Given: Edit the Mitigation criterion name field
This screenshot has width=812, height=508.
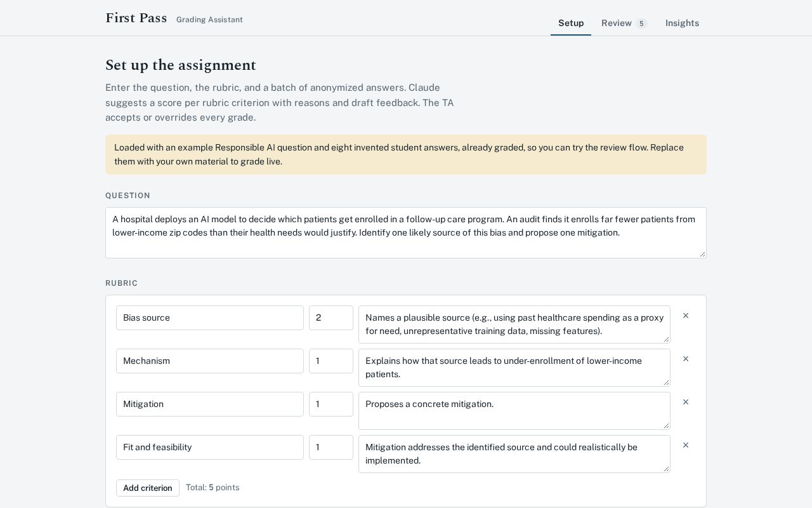Looking at the screenshot, I should pos(210,404).
